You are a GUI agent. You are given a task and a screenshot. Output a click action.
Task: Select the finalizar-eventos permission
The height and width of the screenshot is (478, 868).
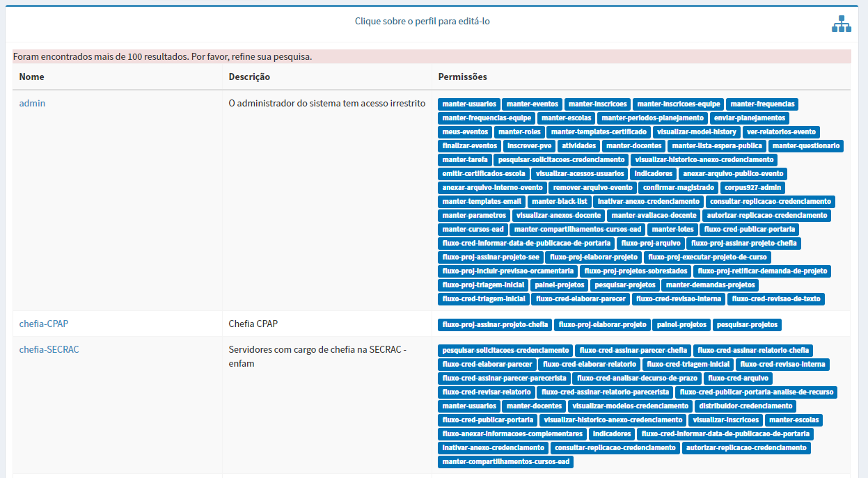coord(470,146)
